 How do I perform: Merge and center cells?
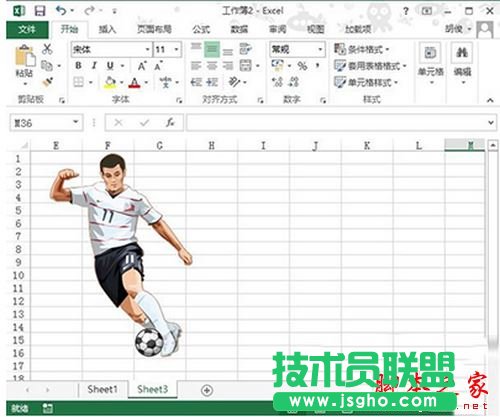tap(246, 65)
